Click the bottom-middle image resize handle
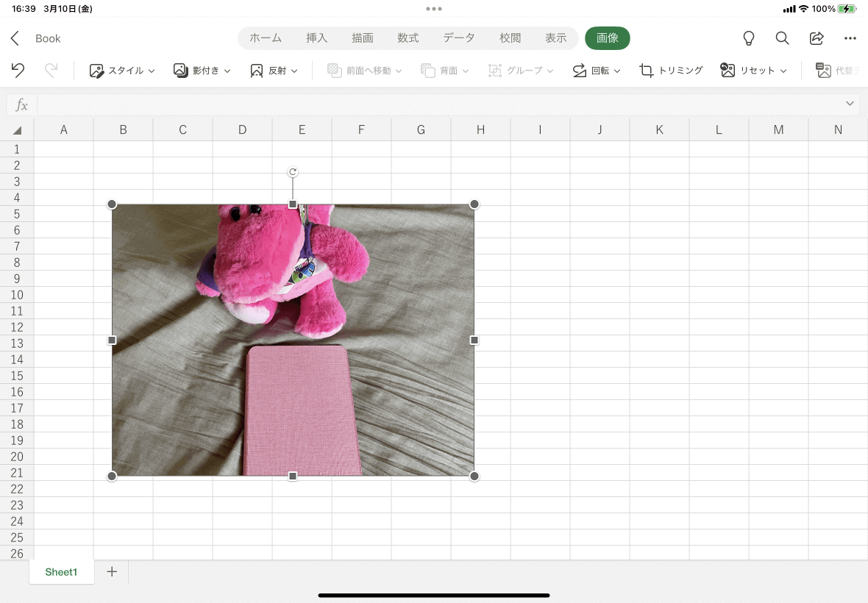The height and width of the screenshot is (603, 868). [293, 477]
